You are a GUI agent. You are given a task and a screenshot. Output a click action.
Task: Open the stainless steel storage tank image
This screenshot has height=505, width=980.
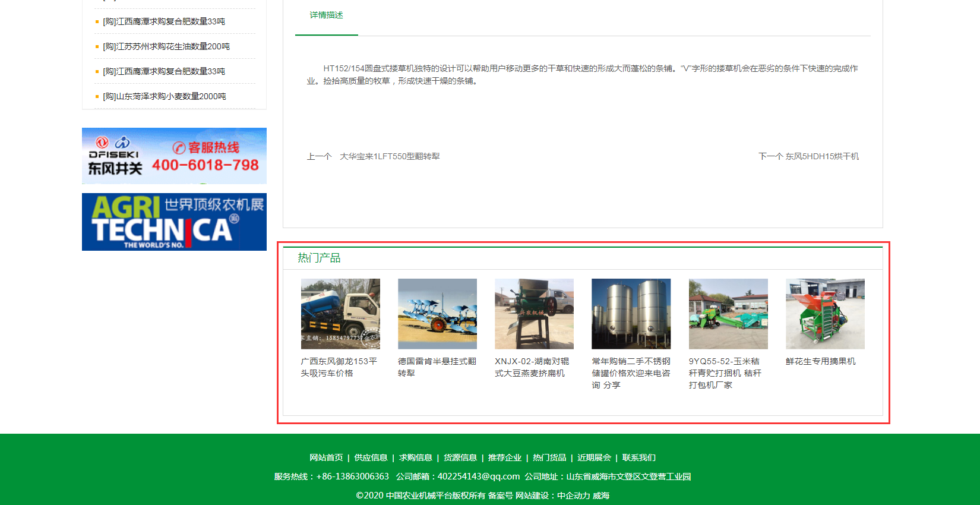[x=631, y=314]
